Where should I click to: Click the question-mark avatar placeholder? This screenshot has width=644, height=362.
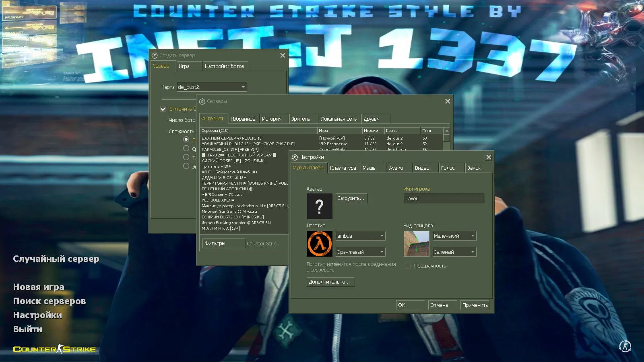click(319, 206)
